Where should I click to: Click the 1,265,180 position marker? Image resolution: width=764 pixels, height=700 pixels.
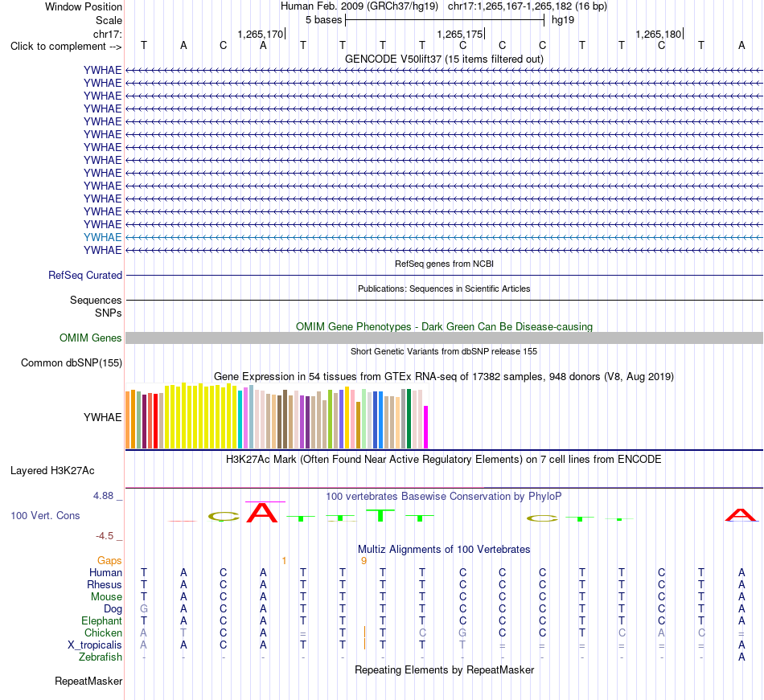(659, 34)
